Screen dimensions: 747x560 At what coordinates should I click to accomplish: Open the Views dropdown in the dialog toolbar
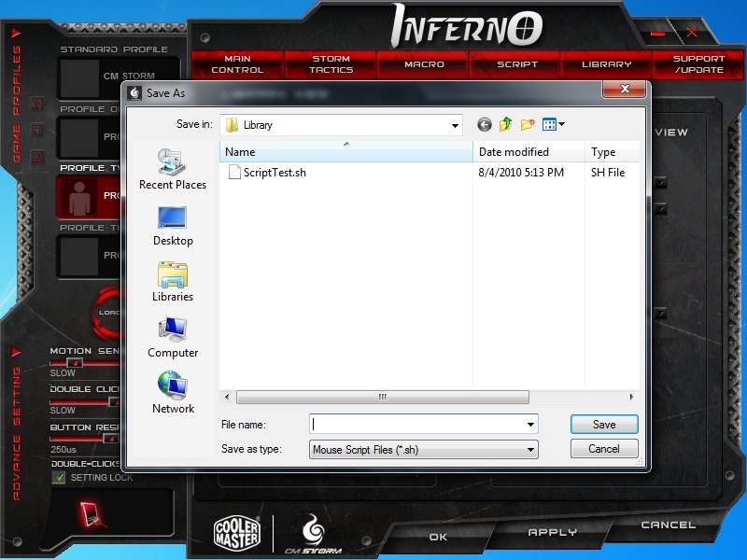pos(549,123)
